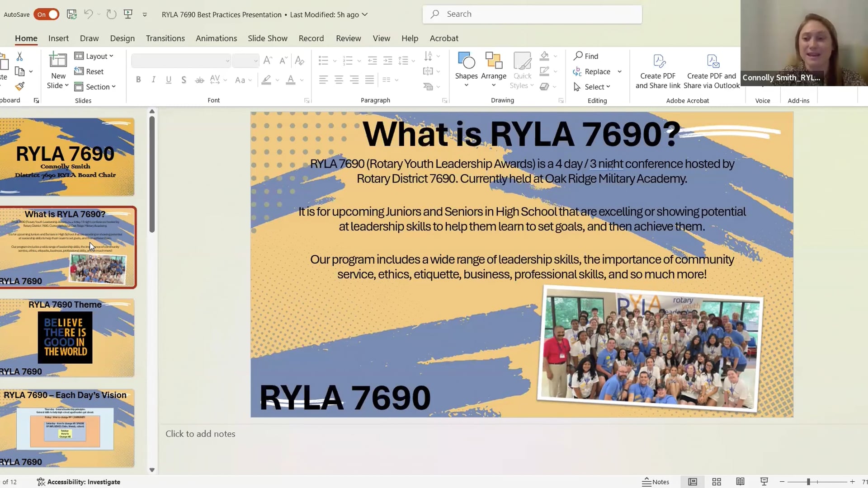Open Quick Styles gallery
This screenshot has width=868, height=488.
[x=522, y=61]
